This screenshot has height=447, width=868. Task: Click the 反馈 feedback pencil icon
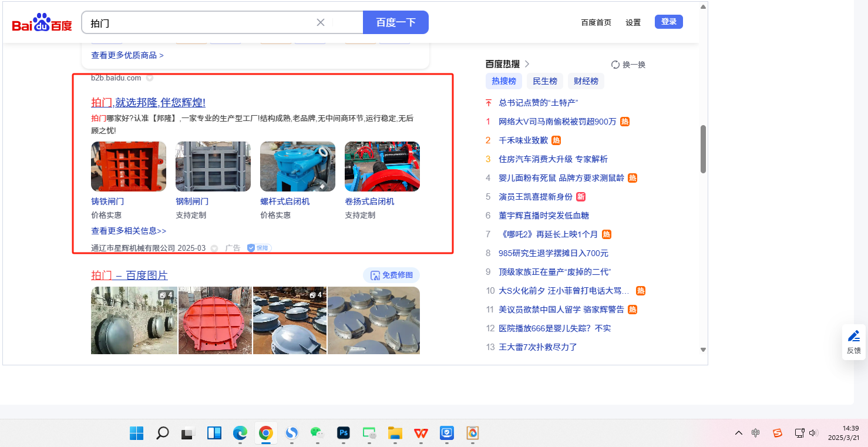click(x=854, y=336)
